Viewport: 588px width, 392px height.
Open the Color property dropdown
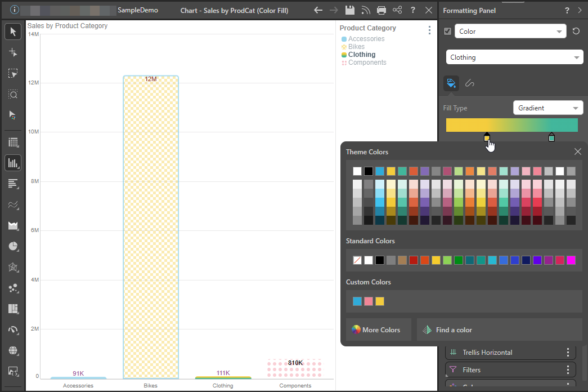[x=510, y=32]
